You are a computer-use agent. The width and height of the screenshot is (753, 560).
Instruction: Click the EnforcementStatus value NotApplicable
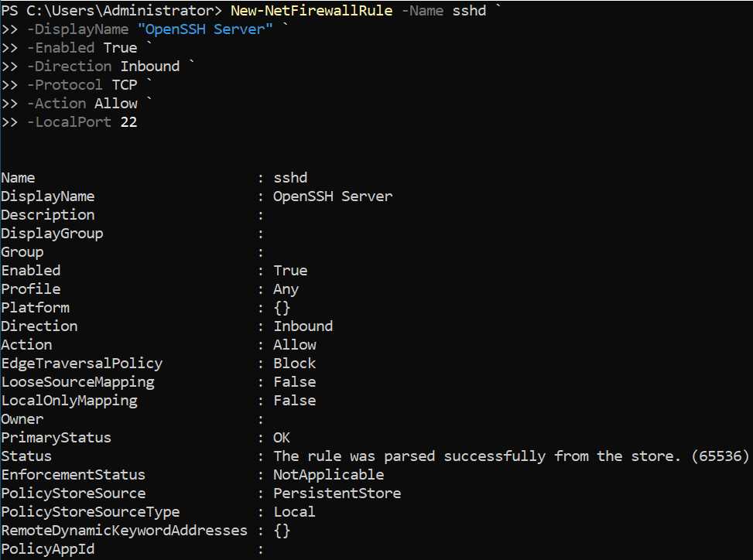tap(328, 475)
